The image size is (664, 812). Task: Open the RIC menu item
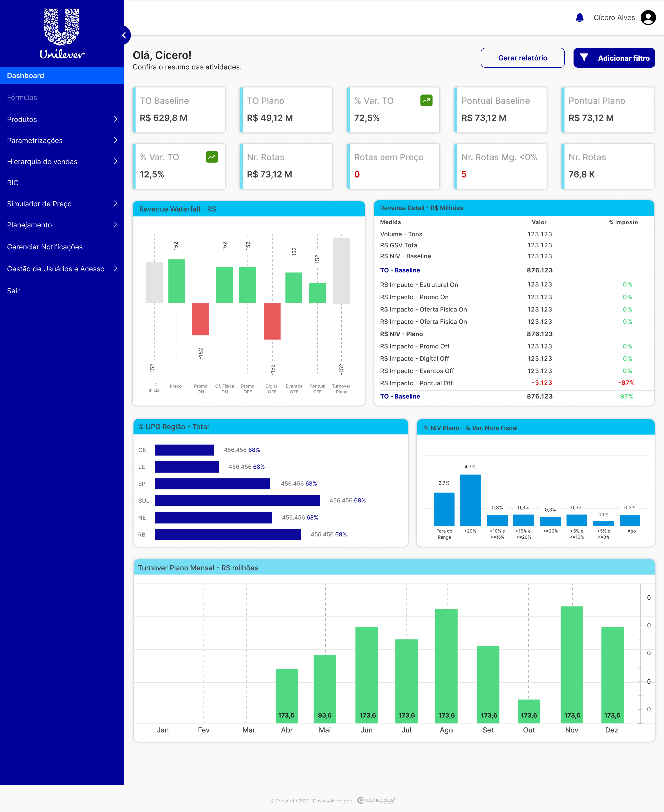(x=13, y=183)
